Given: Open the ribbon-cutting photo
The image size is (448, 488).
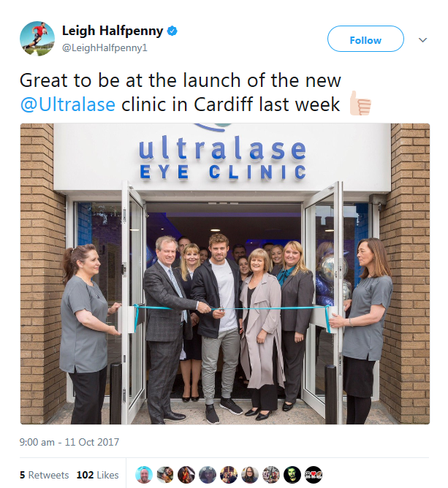Looking at the screenshot, I should click(x=225, y=273).
